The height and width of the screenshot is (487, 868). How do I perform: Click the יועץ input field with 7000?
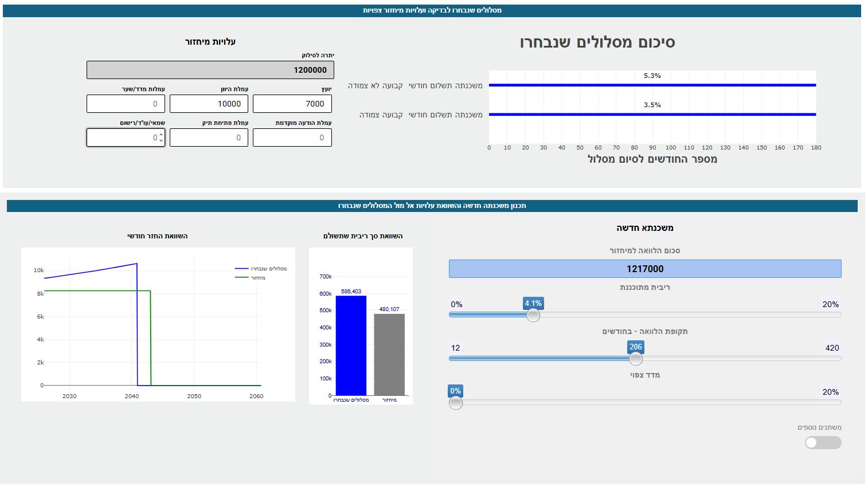pyautogui.click(x=292, y=104)
